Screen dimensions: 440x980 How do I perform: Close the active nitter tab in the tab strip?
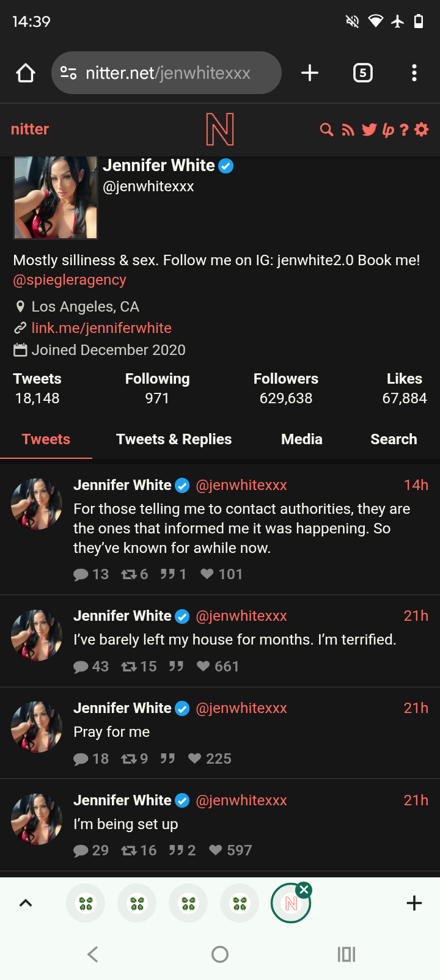(x=304, y=890)
